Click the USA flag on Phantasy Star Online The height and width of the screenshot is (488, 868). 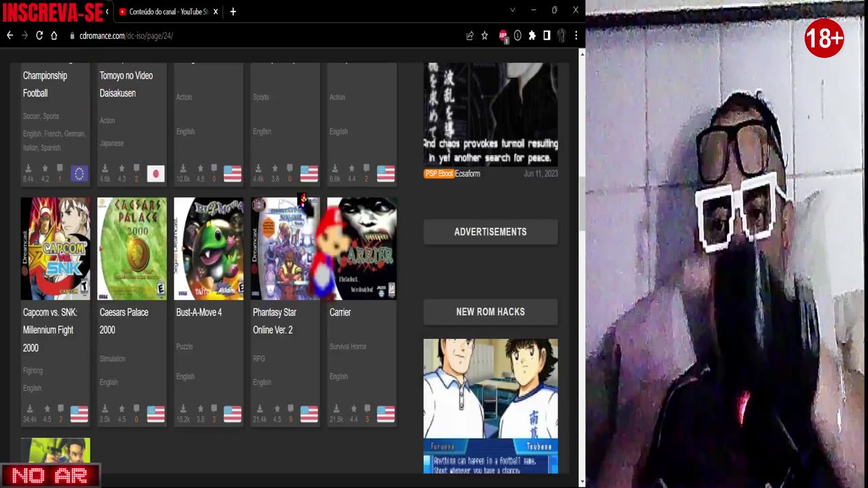[x=309, y=414]
